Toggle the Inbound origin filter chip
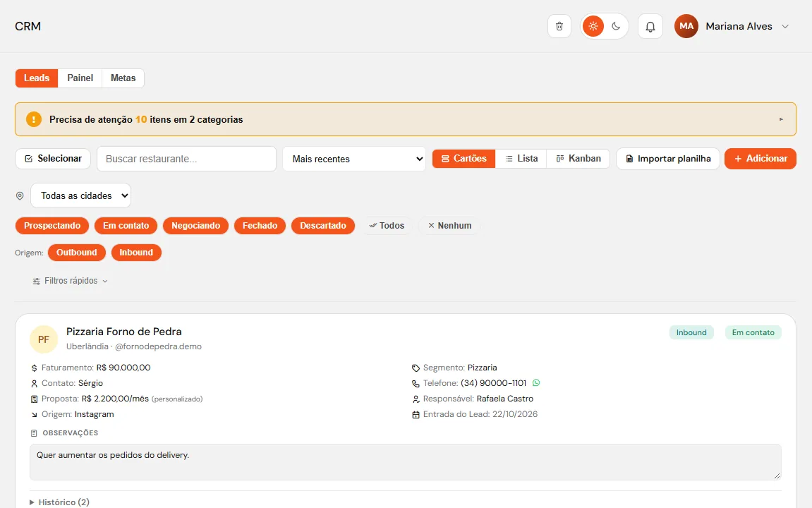Image resolution: width=812 pixels, height=508 pixels. point(136,253)
